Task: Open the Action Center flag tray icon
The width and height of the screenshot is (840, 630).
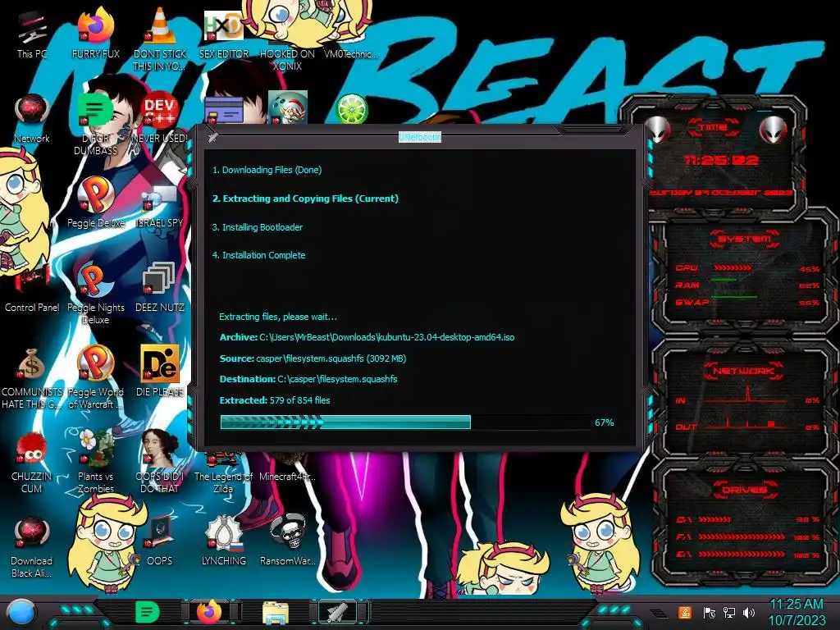Action: (709, 612)
